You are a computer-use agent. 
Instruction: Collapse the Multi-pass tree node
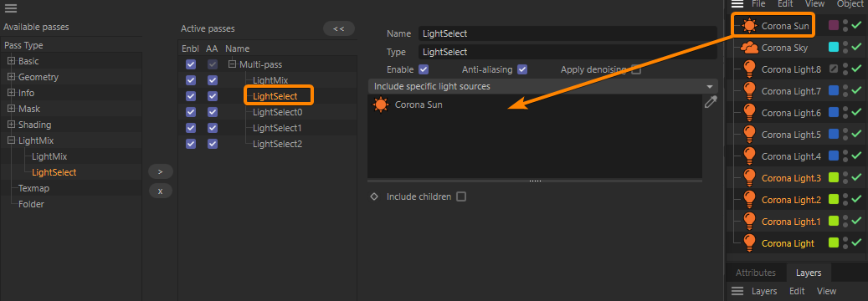pyautogui.click(x=232, y=64)
